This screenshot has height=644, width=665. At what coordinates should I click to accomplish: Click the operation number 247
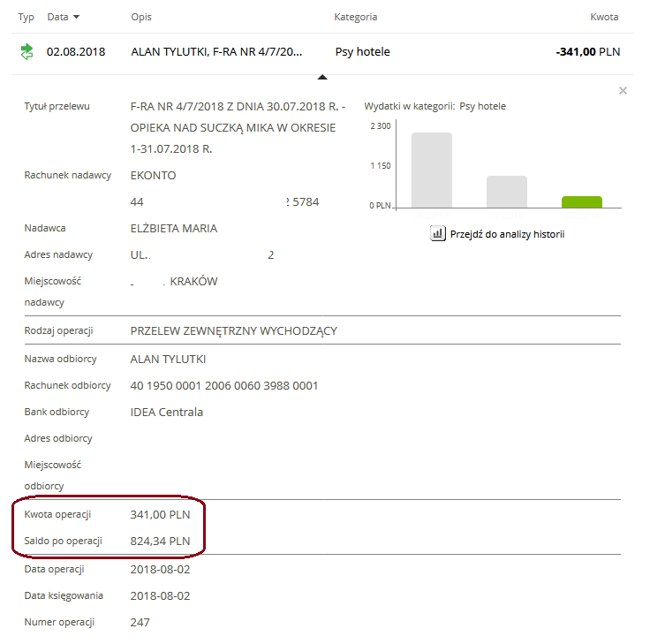tap(140, 622)
